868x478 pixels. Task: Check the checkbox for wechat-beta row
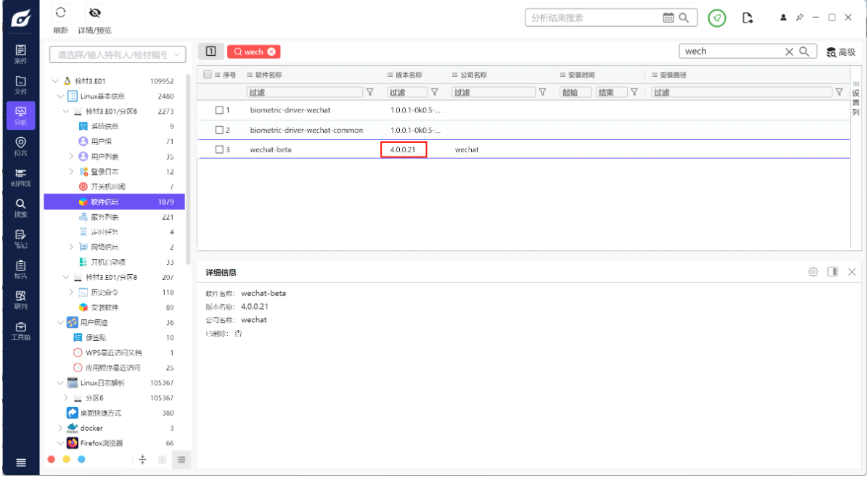tap(219, 149)
